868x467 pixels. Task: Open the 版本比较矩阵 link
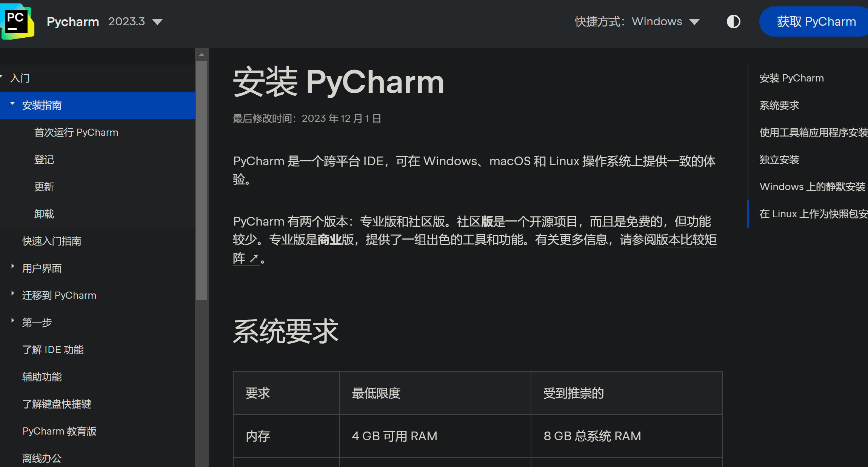pyautogui.click(x=685, y=240)
